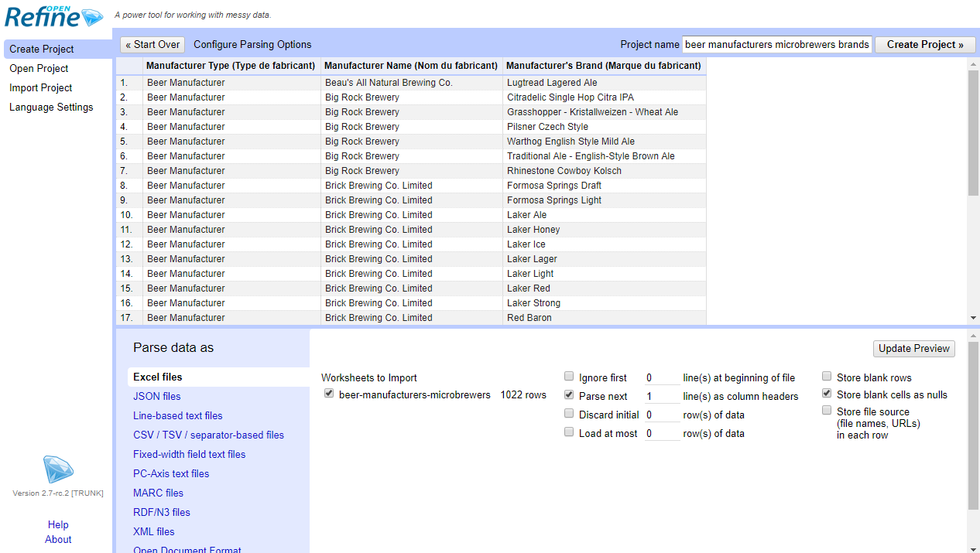980x553 pixels.
Task: Select the Create Project tab
Action: [58, 49]
